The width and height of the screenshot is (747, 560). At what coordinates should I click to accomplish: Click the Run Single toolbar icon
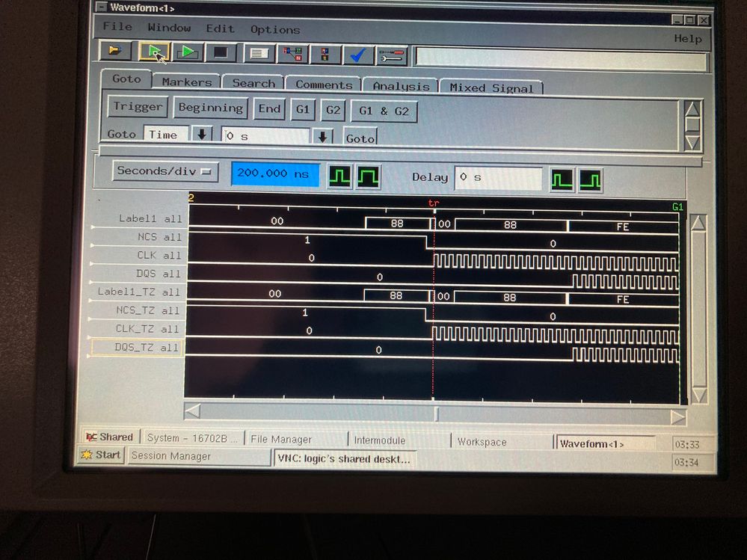154,51
